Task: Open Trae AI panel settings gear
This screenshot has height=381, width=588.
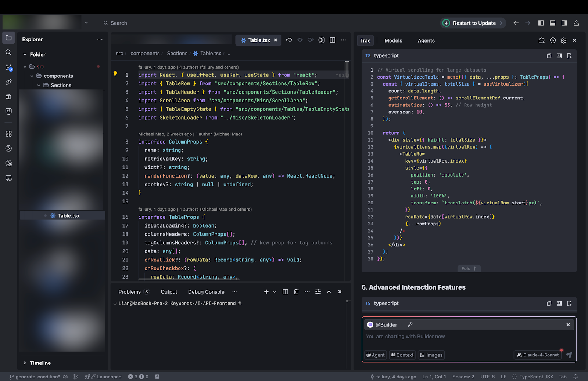Action: [x=563, y=41]
